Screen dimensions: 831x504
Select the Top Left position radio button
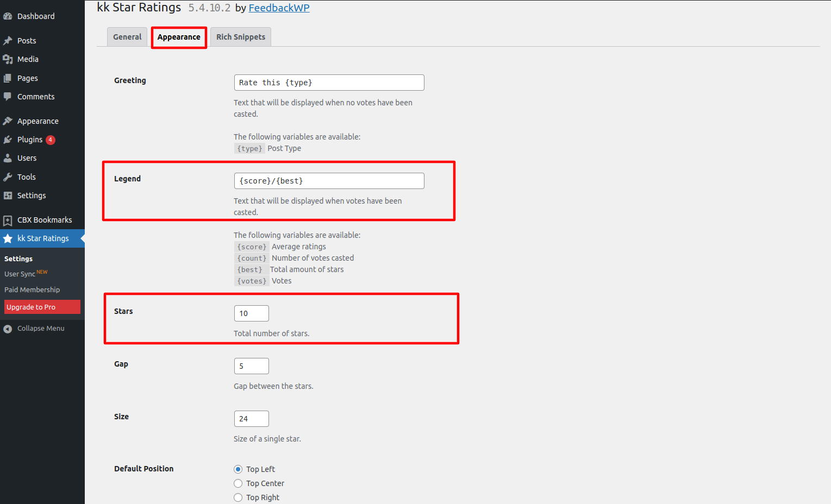[238, 469]
